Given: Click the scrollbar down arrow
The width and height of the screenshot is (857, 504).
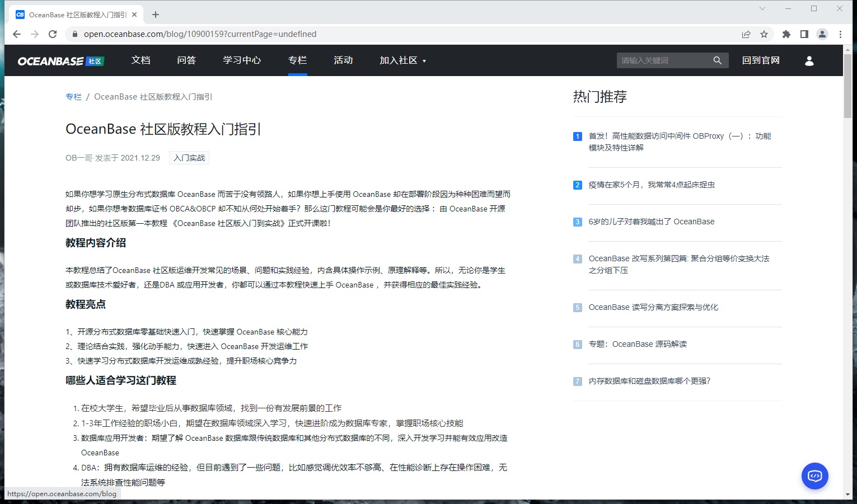Looking at the screenshot, I should 847,494.
